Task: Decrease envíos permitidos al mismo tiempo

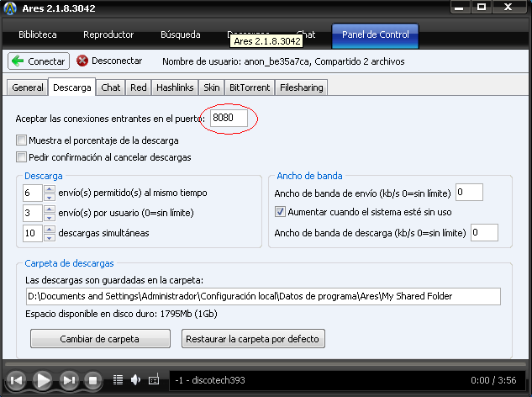Action: (x=50, y=197)
